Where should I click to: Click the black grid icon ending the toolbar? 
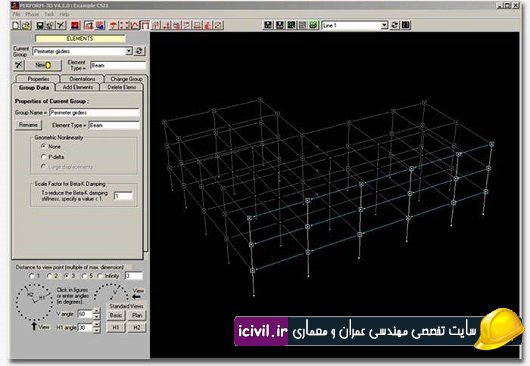click(406, 25)
